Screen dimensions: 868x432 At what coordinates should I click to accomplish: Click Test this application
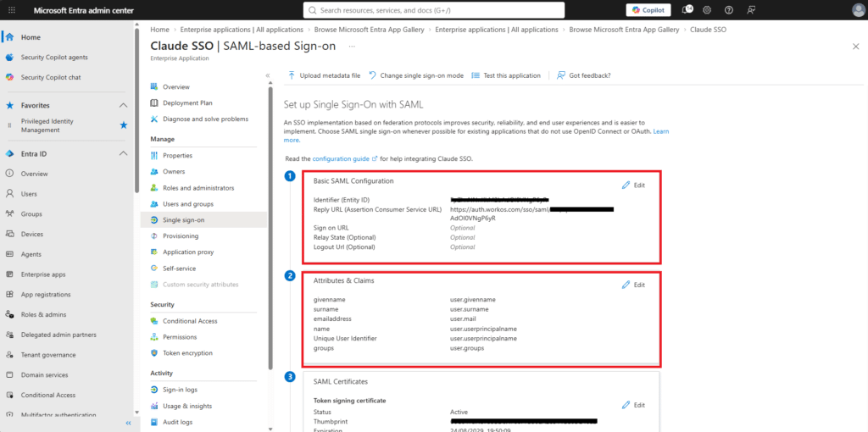tap(505, 75)
